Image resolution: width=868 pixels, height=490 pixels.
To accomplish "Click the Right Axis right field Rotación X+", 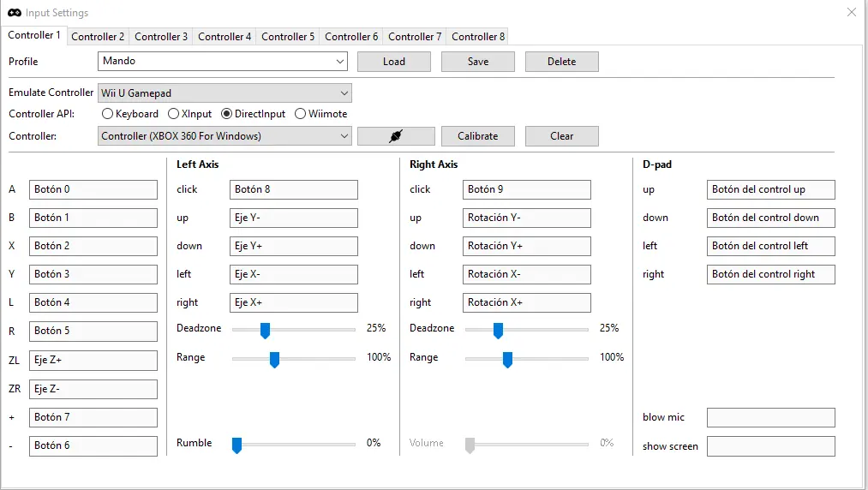I will (x=526, y=302).
